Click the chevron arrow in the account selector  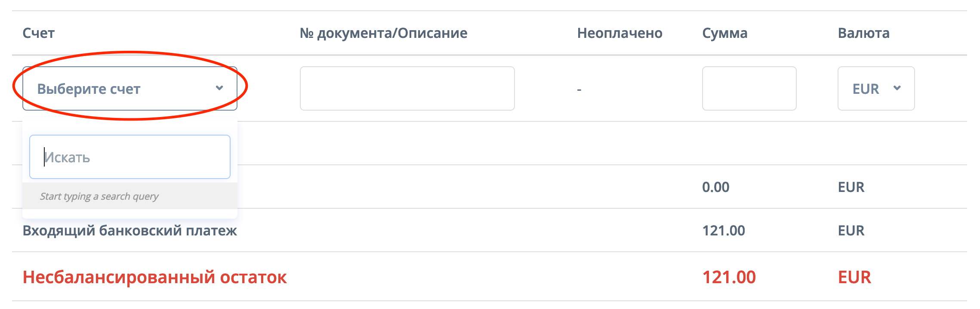(x=219, y=88)
